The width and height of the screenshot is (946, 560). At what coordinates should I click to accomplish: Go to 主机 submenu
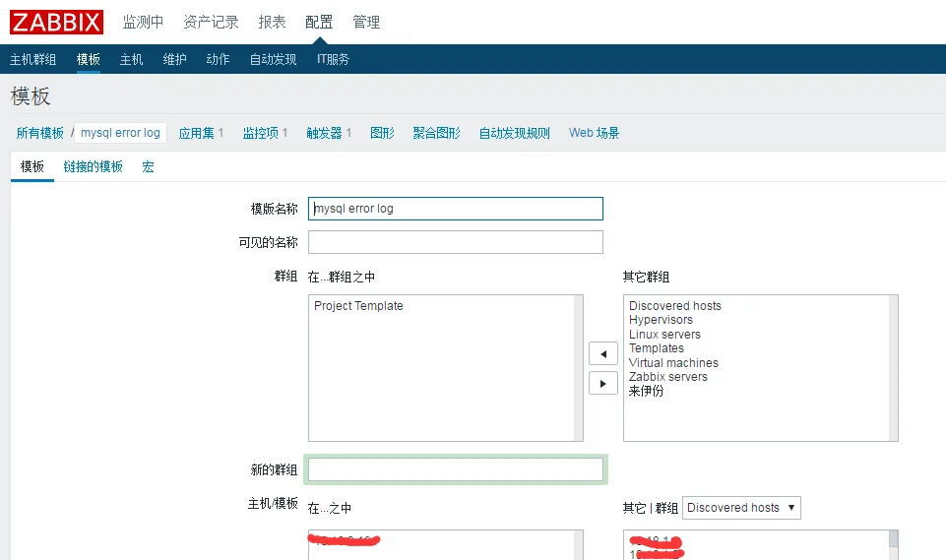[x=131, y=59]
